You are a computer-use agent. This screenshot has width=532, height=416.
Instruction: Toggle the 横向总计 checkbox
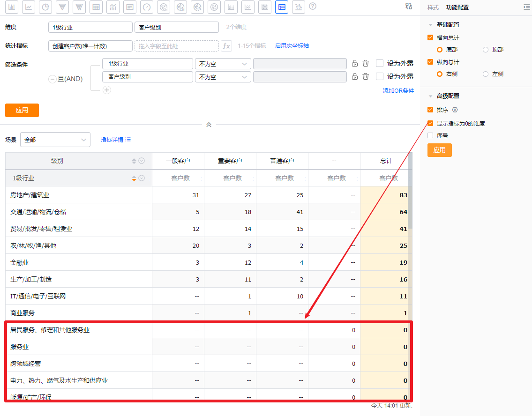click(x=430, y=37)
